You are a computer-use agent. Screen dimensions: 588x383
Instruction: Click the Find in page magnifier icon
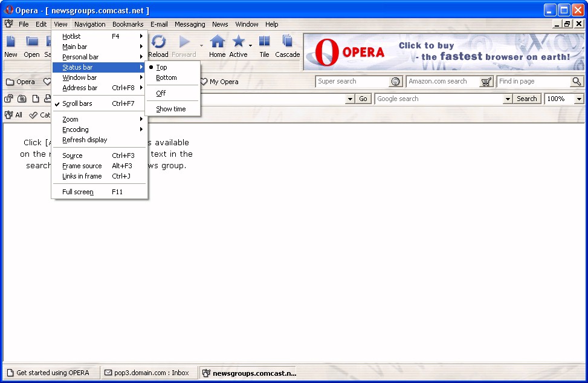tap(577, 82)
